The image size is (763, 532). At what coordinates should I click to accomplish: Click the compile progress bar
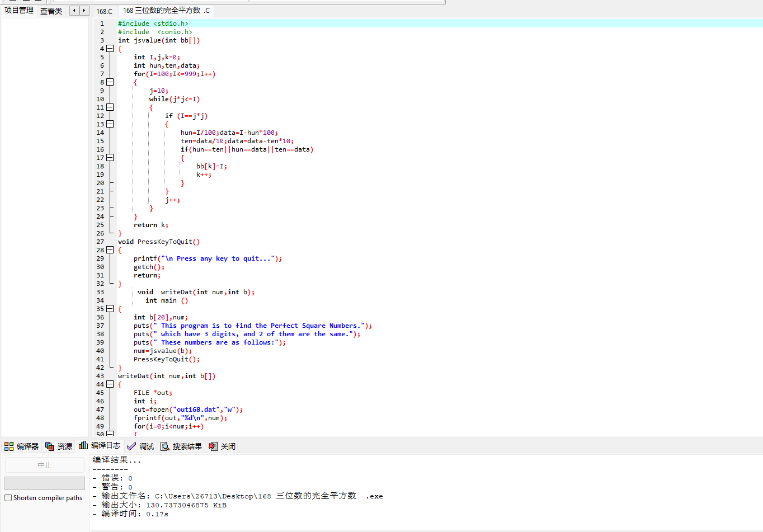tap(45, 483)
